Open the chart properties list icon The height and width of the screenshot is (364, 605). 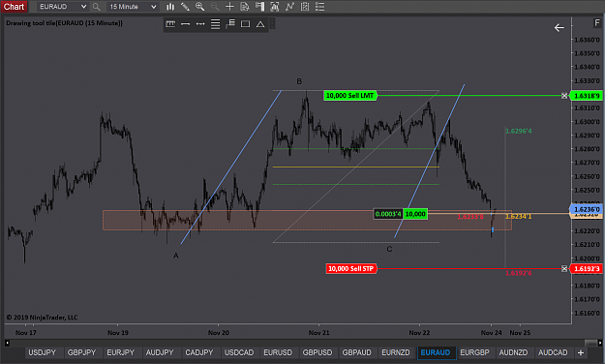[x=319, y=7]
